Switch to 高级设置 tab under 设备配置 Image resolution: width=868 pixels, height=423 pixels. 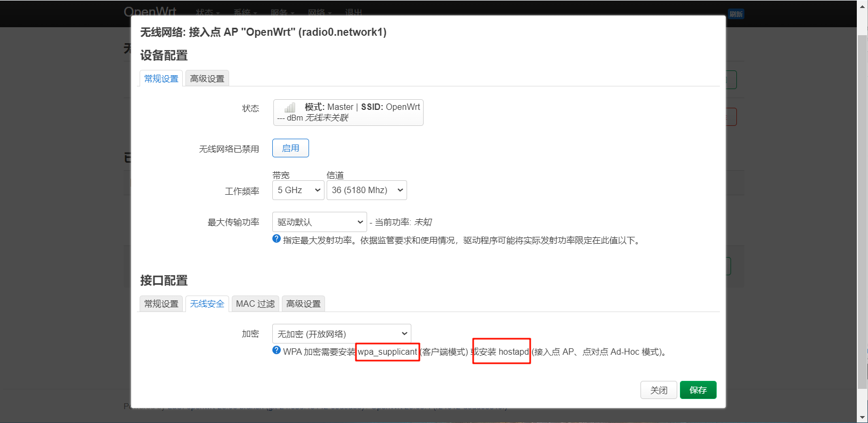pos(207,79)
